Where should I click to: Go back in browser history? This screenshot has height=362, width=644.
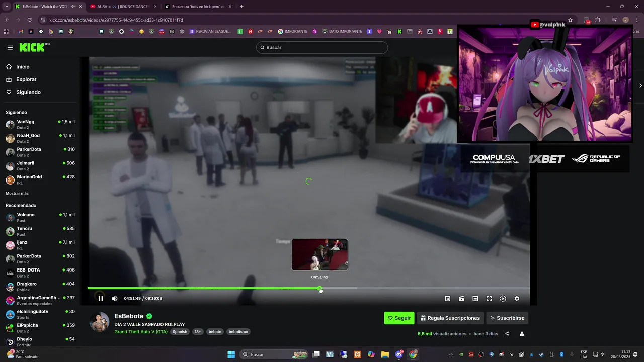[7, 20]
